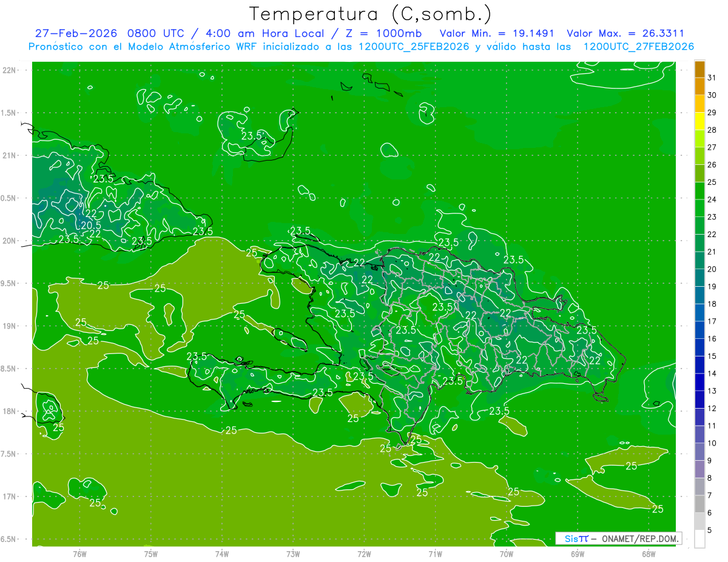Click the "24" label on color scale
Viewport: 728px width, 562px height.
click(712, 199)
